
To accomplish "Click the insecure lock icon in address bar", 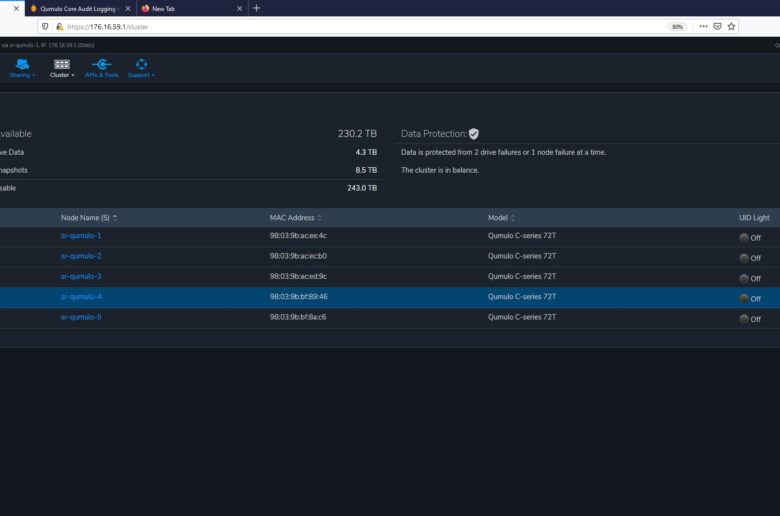I will pyautogui.click(x=60, y=26).
